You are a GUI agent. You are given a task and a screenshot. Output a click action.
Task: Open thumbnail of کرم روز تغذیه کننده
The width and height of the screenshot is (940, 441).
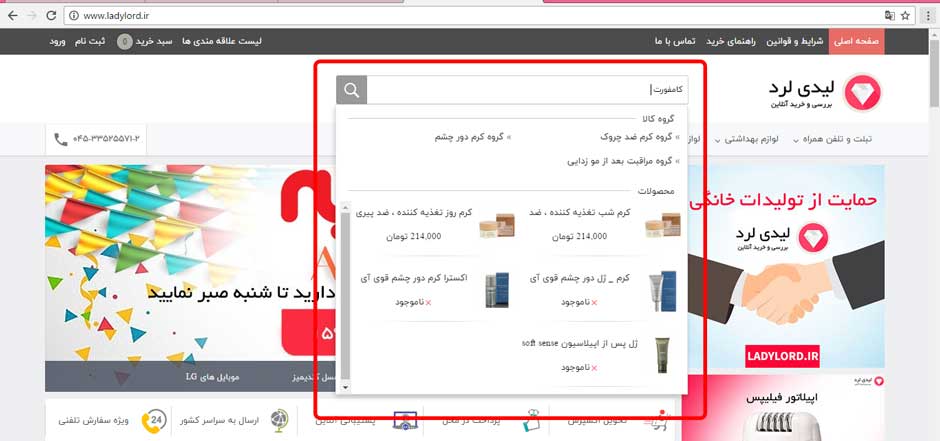pos(497,225)
